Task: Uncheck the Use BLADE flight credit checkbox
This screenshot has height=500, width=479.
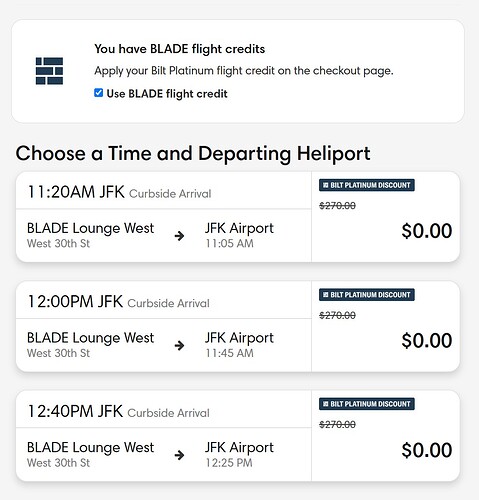Action: pos(98,93)
